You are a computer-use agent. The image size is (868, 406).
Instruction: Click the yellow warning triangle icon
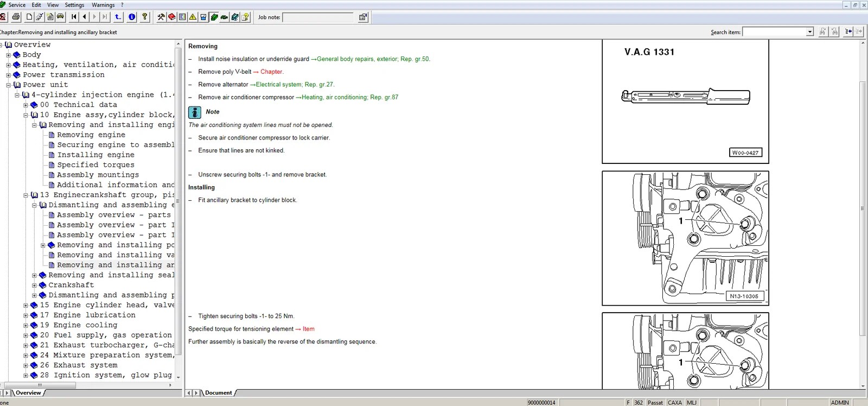click(193, 17)
